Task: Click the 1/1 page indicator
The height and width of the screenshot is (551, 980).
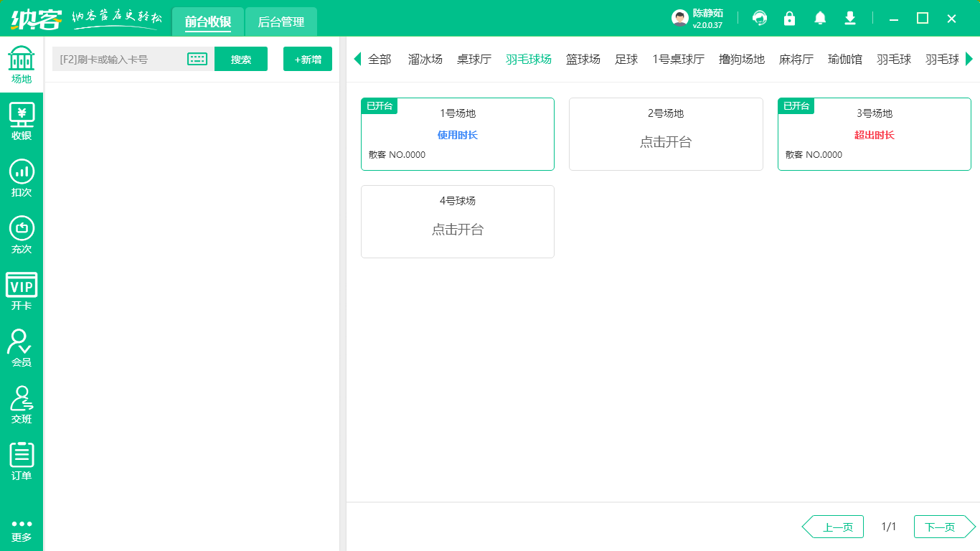Action: 889,527
